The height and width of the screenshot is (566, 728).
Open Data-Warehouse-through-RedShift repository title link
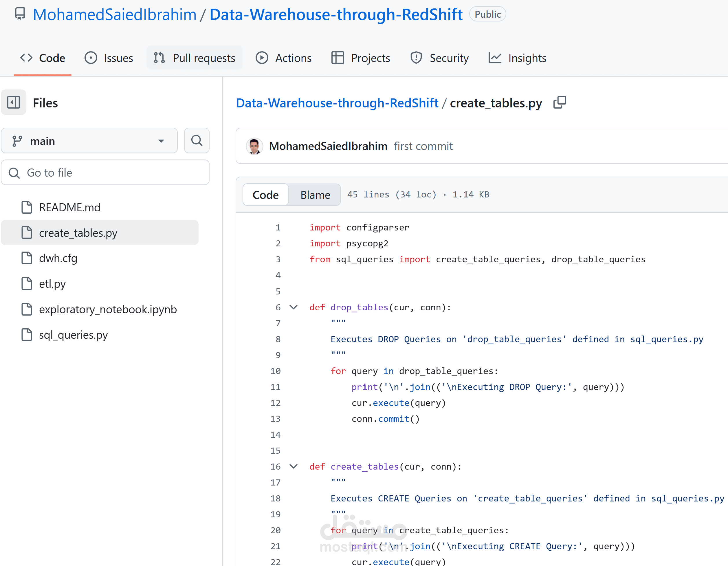pyautogui.click(x=336, y=14)
